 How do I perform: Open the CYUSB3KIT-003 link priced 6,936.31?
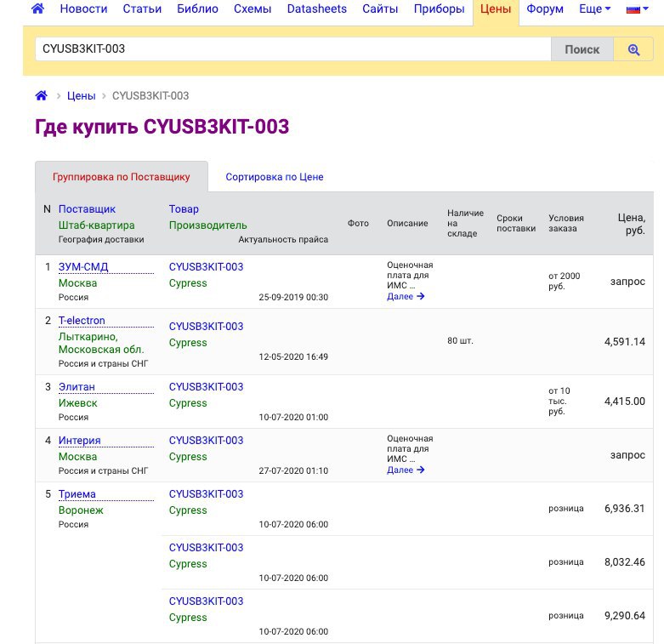click(x=207, y=494)
